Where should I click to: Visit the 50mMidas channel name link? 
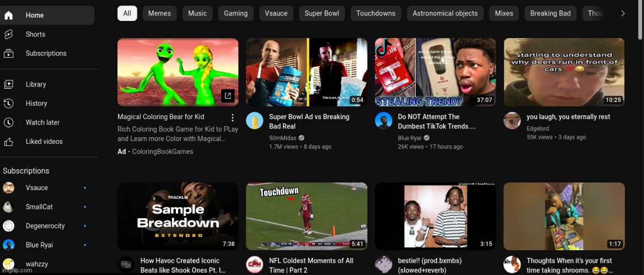coord(283,138)
